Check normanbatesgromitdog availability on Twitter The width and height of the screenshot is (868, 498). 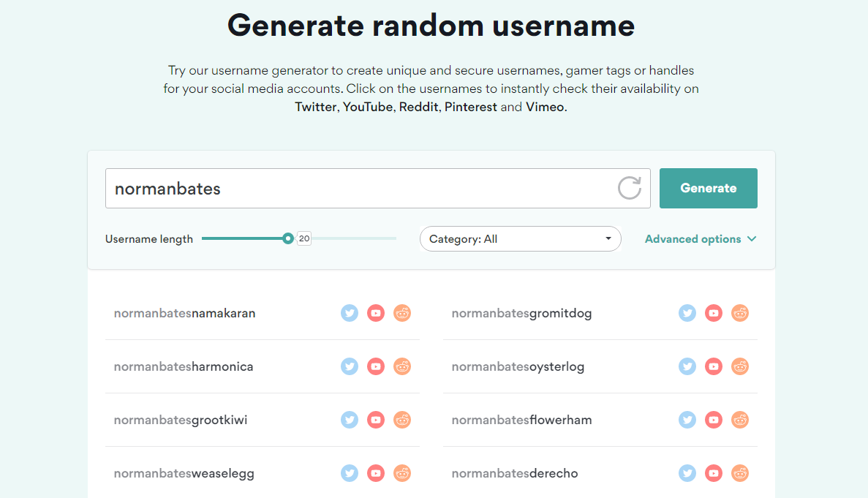[687, 313]
